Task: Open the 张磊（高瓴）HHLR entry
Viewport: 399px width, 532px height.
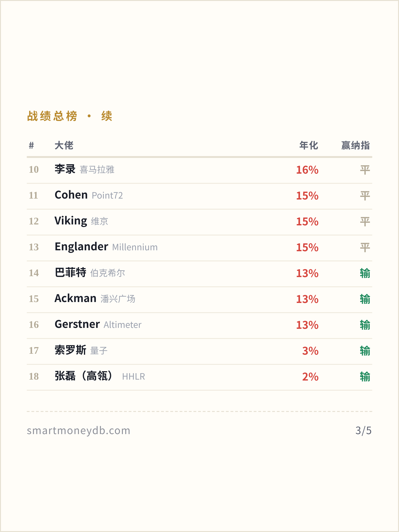Action: pos(100,376)
